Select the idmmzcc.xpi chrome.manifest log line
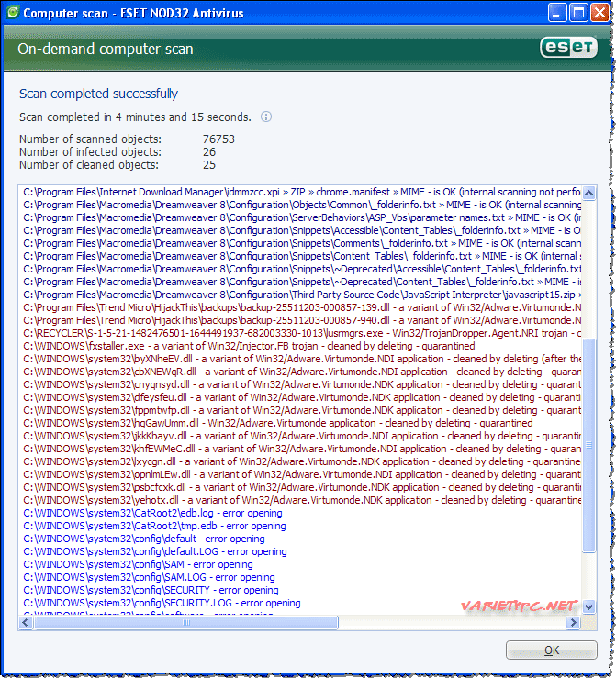 tap(301, 192)
